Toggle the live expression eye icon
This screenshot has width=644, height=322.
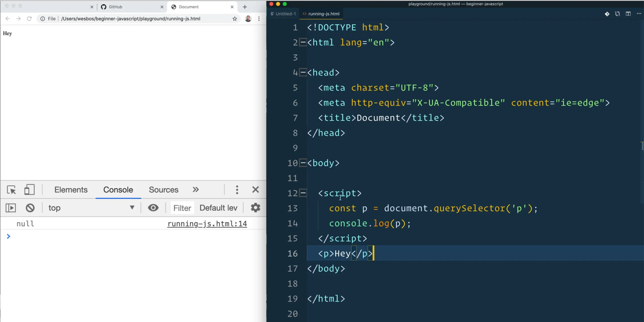coord(153,208)
